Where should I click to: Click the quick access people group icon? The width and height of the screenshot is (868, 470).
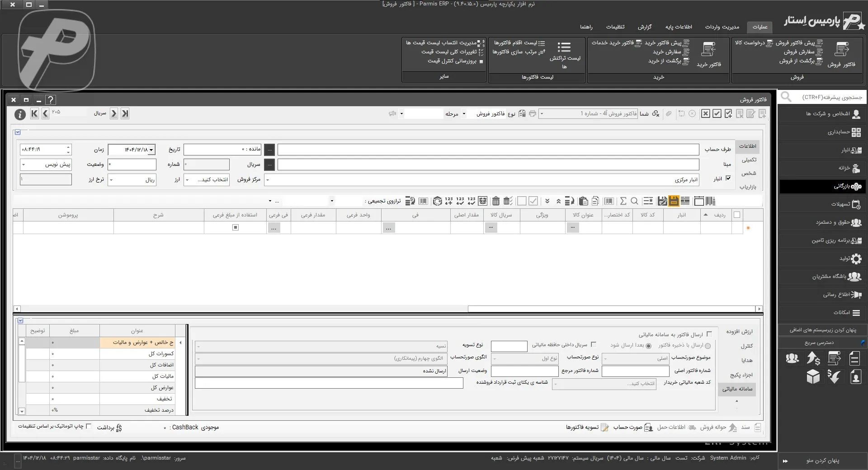792,359
